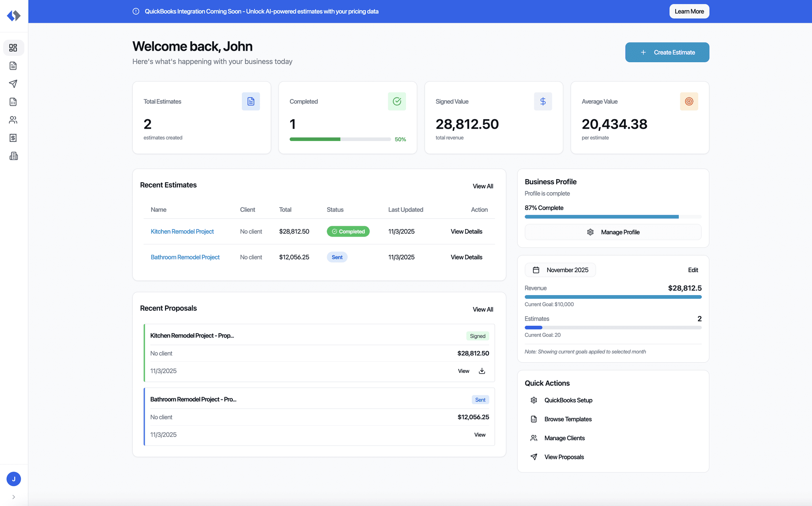The width and height of the screenshot is (812, 506).
Task: Open Kitchen Remodel Project estimate link
Action: click(x=182, y=231)
